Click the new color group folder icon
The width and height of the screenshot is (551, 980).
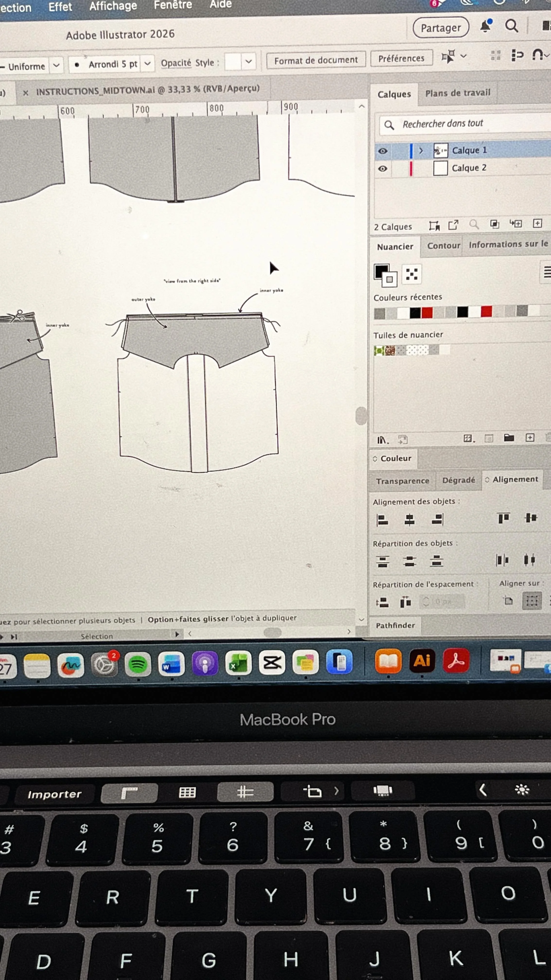coord(509,438)
